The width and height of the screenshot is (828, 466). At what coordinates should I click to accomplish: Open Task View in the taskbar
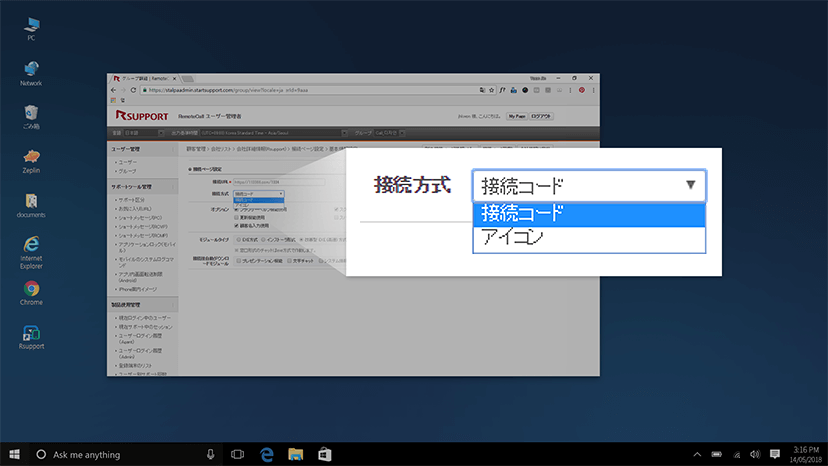pyautogui.click(x=238, y=454)
